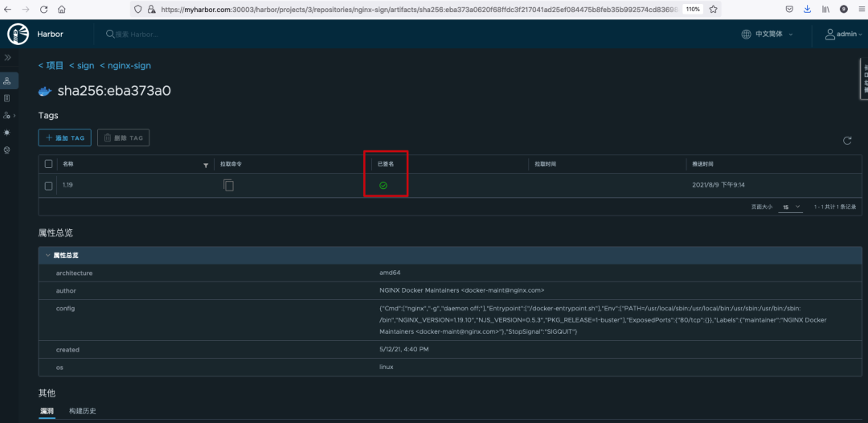The width and height of the screenshot is (868, 423).
Task: Click the created value 5/12/21, 4:40 PM
Action: [403, 349]
